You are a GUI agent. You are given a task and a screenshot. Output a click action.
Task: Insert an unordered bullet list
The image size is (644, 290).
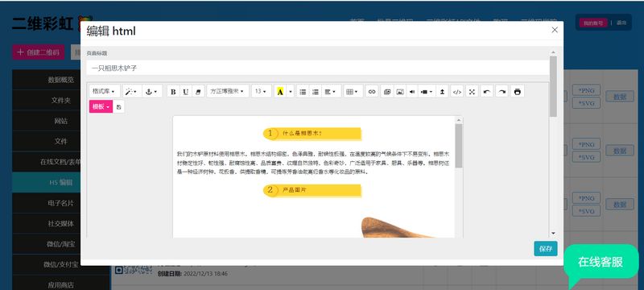tap(303, 92)
